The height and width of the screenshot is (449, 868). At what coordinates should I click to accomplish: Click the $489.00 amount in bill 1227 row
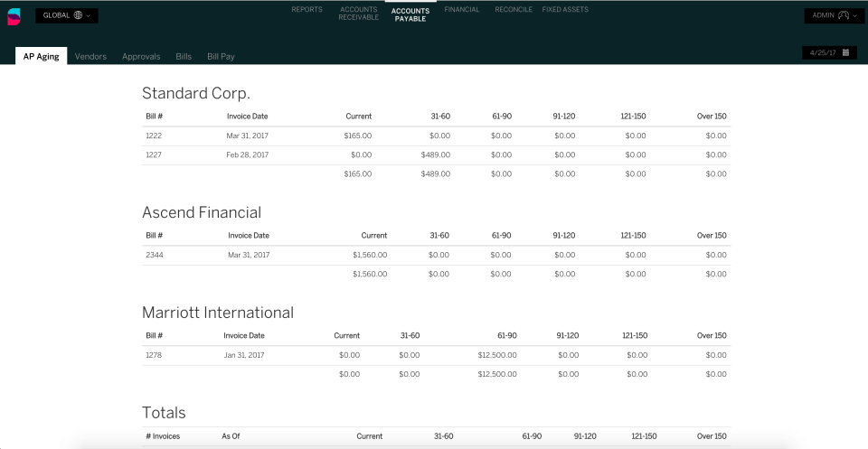pyautogui.click(x=436, y=154)
